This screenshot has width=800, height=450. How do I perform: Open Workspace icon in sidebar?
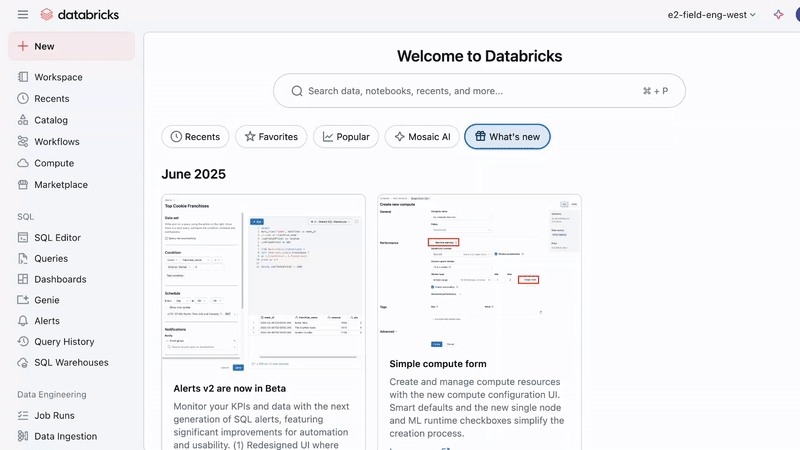coord(23,77)
